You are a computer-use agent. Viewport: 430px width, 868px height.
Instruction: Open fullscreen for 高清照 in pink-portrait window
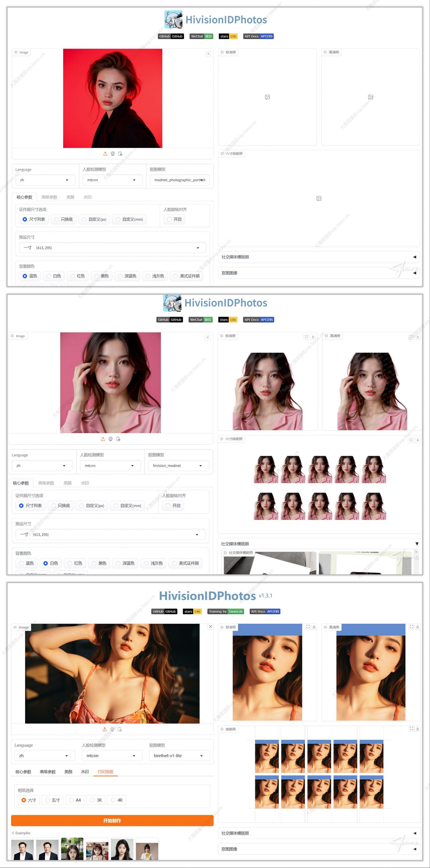[411, 337]
